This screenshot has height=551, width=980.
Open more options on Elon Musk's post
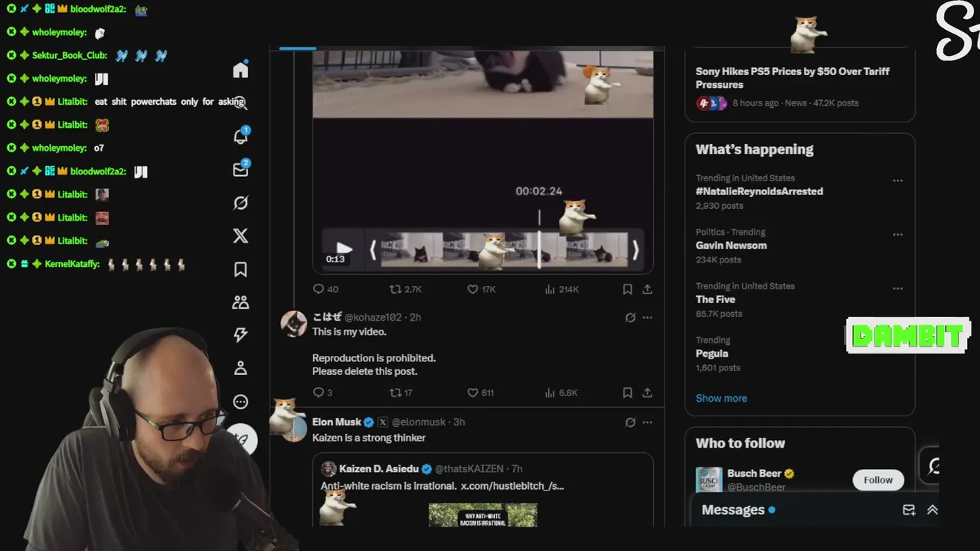pyautogui.click(x=647, y=422)
